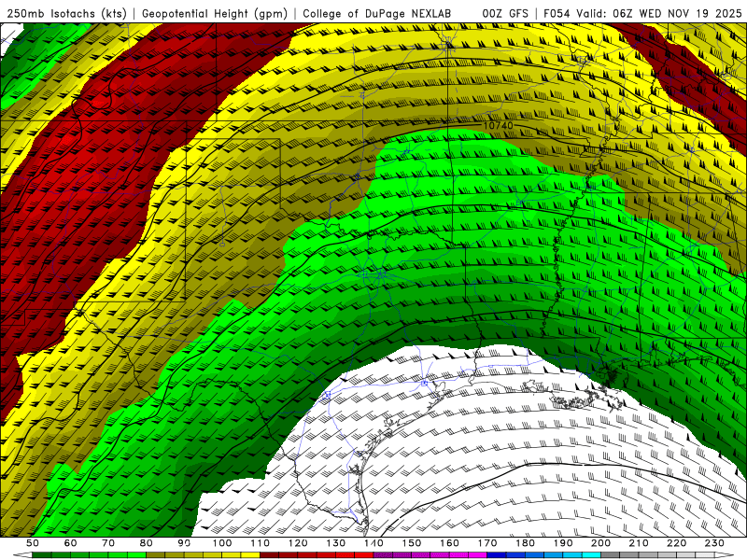The height and width of the screenshot is (560, 747).
Task: Click the '50' legend value
Action: pyautogui.click(x=33, y=543)
